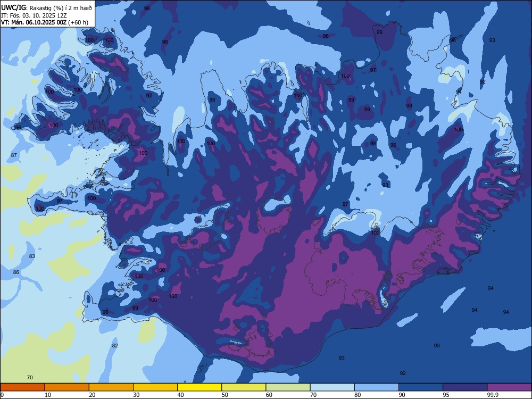Click the '90' legend tick label
This screenshot has width=532, height=399.
click(x=402, y=395)
